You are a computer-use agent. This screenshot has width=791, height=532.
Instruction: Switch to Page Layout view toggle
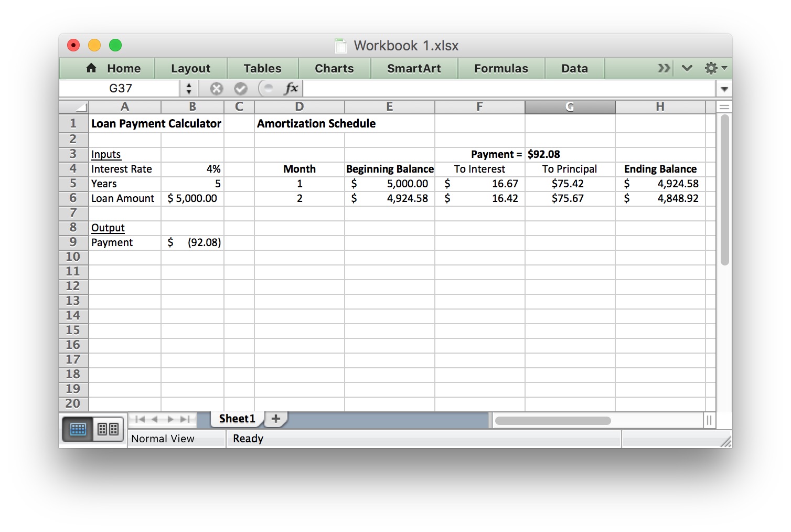click(108, 429)
